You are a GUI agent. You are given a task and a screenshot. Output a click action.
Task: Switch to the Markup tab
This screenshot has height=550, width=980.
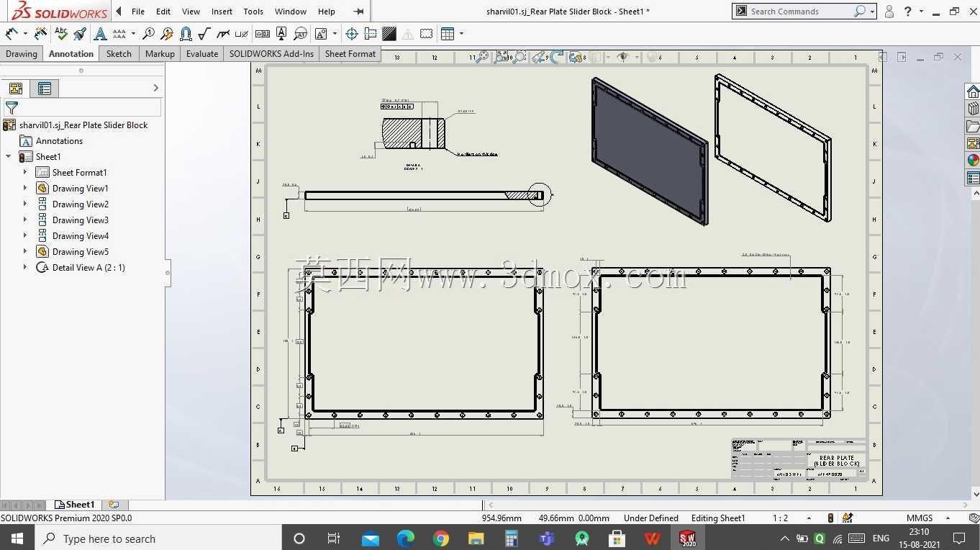[160, 53]
